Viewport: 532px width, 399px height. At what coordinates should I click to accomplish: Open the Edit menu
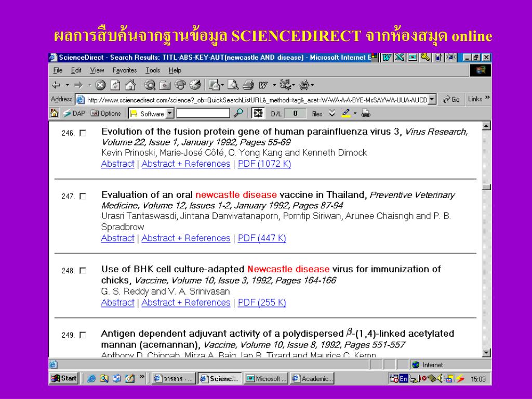pos(76,70)
